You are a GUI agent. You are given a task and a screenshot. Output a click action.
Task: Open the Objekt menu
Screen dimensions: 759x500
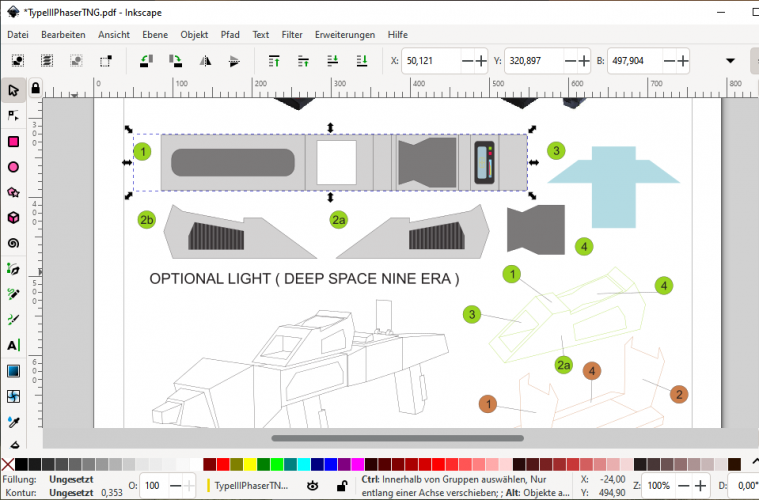pyautogui.click(x=194, y=35)
